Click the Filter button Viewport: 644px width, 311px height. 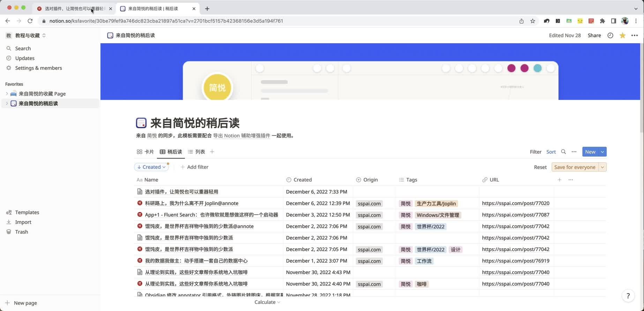tap(536, 152)
